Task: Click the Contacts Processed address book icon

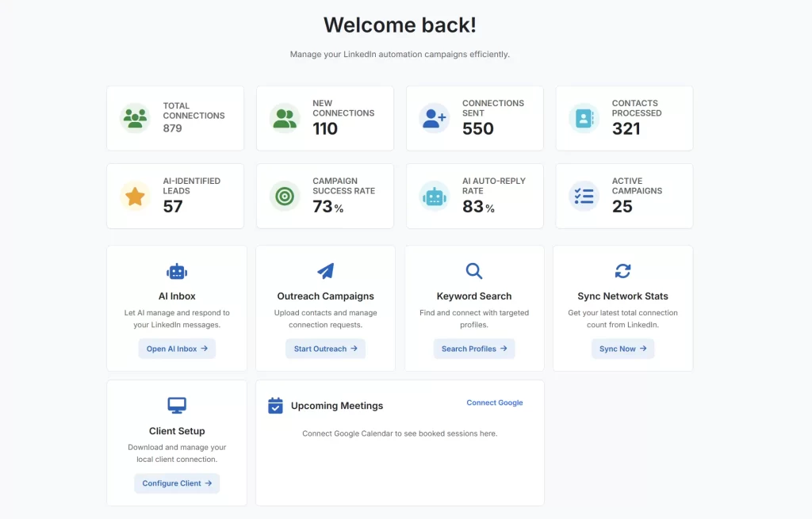Action: tap(584, 118)
